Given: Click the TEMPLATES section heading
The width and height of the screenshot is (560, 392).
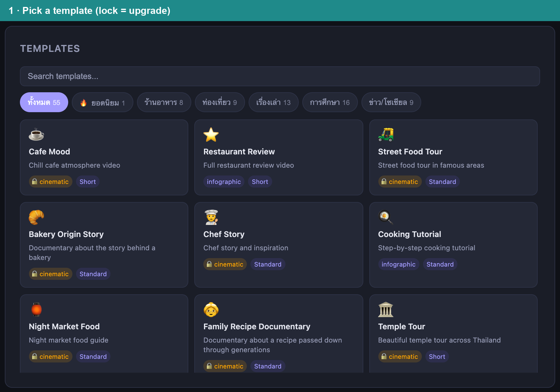Looking at the screenshot, I should tap(50, 49).
